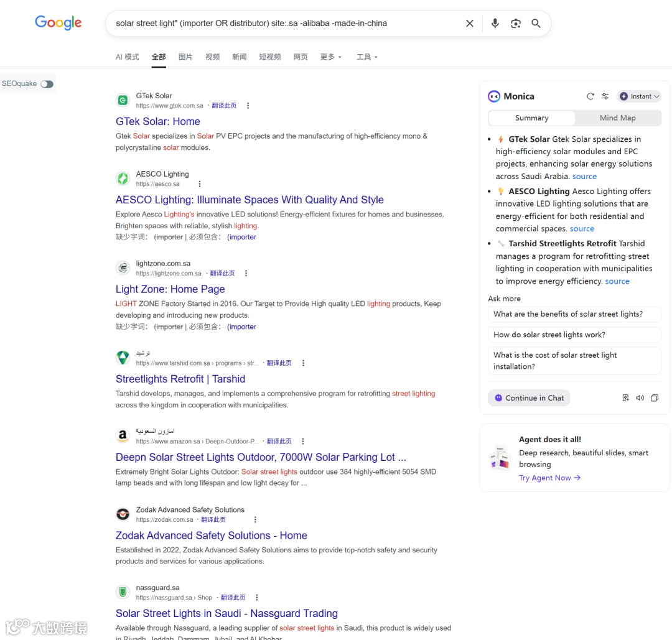This screenshot has width=672, height=640.
Task: Translate the GTek Solar page (翻译此页)
Action: click(x=224, y=106)
